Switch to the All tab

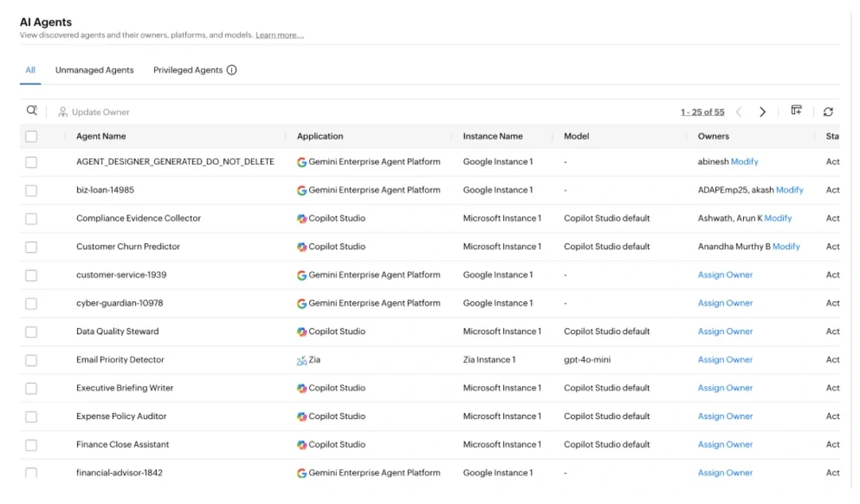click(x=30, y=70)
